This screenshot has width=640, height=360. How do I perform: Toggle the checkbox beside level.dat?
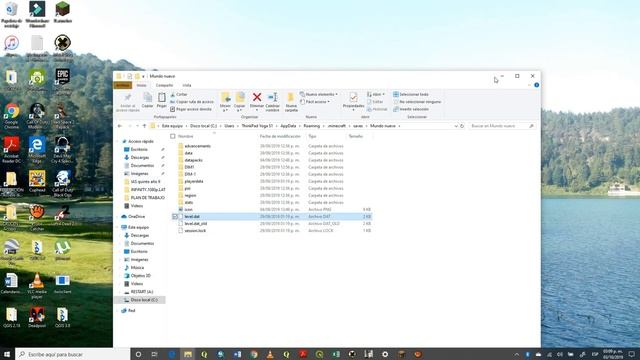pos(175,217)
